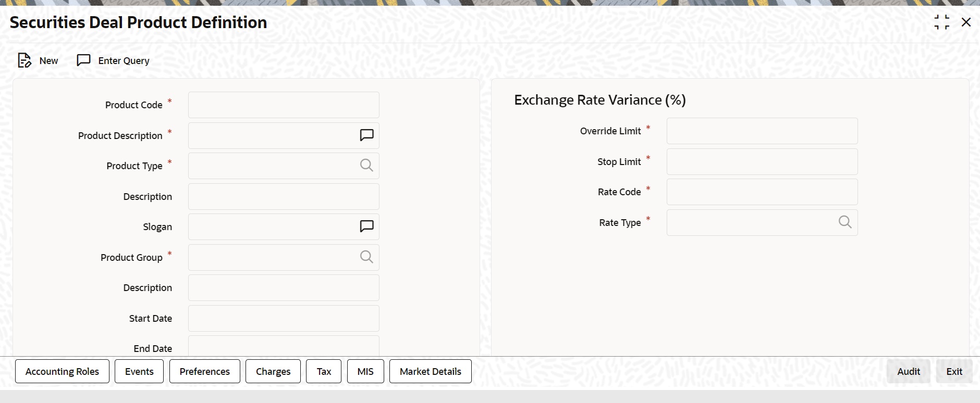This screenshot has width=980, height=403.
Task: Open the Market Details tab
Action: 431,371
